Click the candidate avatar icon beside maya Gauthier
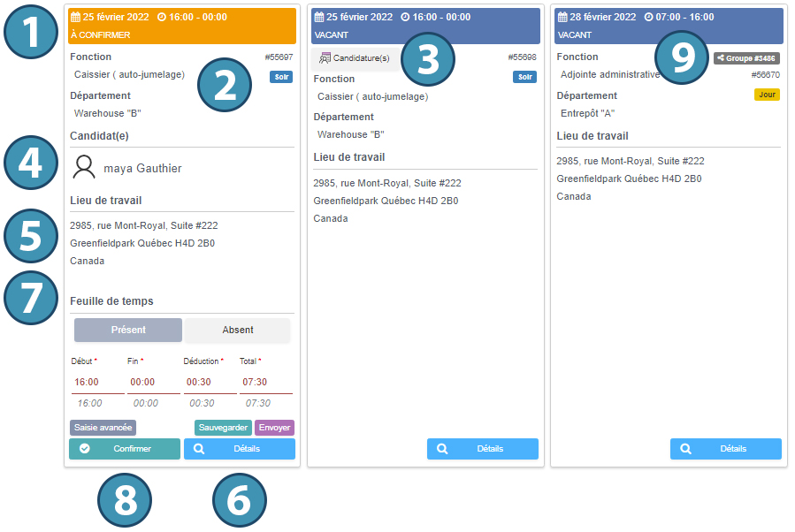This screenshot has height=532, width=795. click(x=85, y=167)
